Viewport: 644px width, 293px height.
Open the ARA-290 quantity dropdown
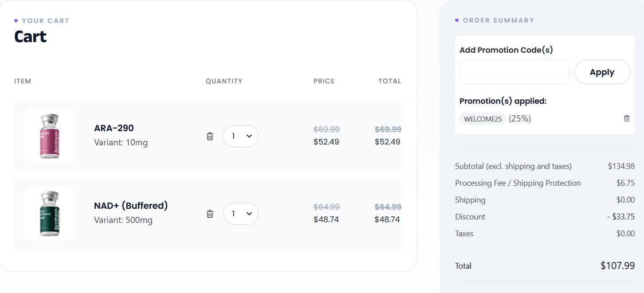pyautogui.click(x=241, y=136)
